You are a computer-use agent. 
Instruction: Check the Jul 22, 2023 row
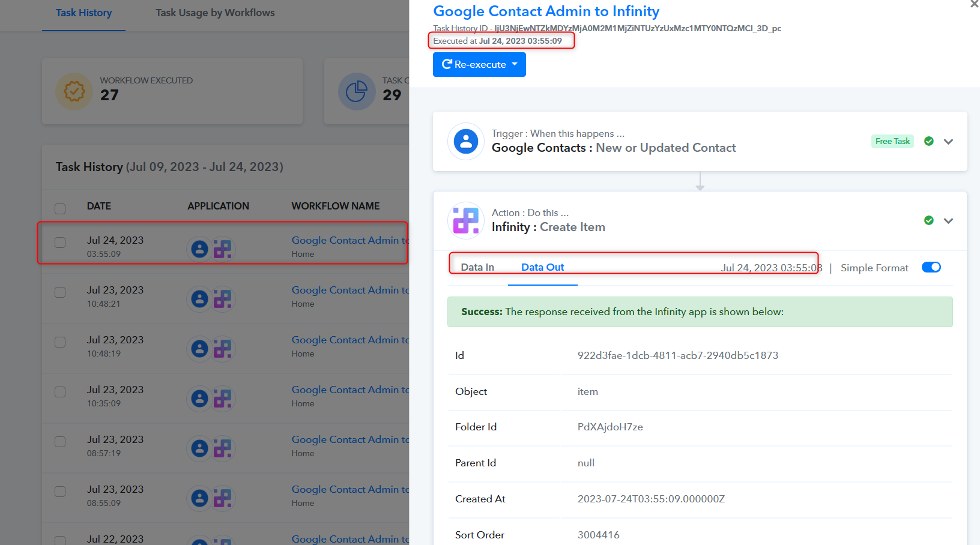[x=60, y=540]
